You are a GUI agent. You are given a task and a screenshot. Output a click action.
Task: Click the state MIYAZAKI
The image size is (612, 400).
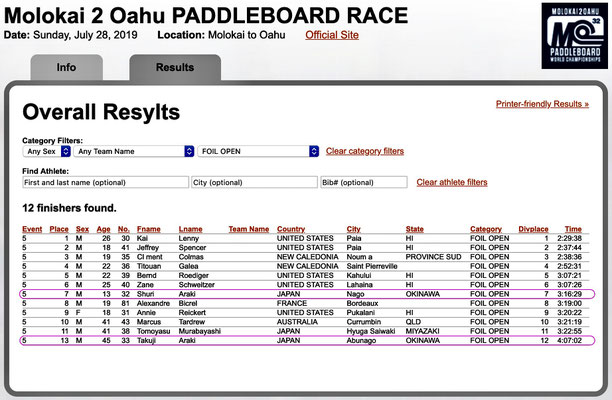422,331
